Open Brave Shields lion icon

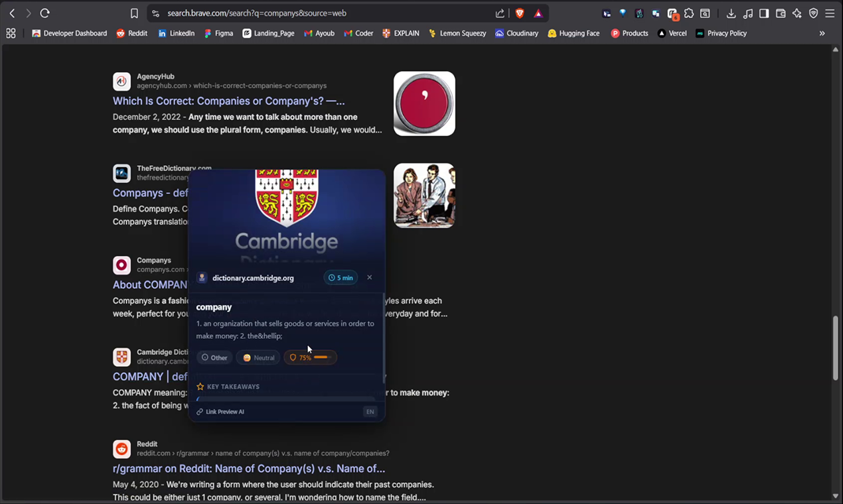pyautogui.click(x=520, y=13)
